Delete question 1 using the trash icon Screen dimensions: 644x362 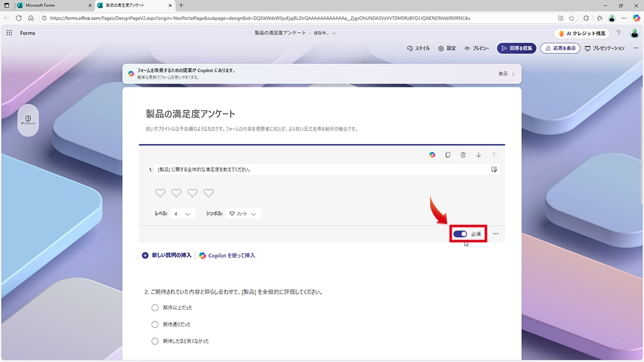point(463,155)
